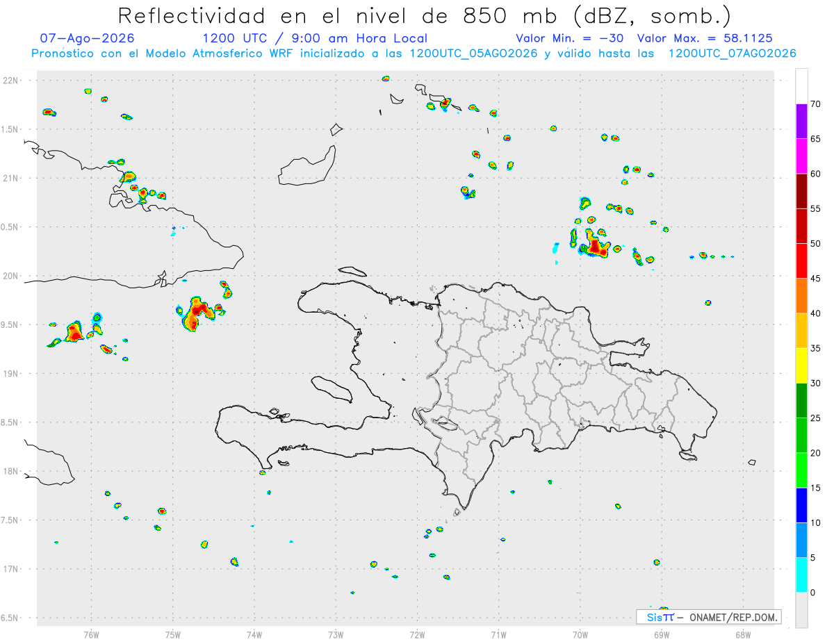Click the time label "1200 UTC / 9:00 am Hora Local"
Screen dimensions: 834x644
click(x=314, y=38)
